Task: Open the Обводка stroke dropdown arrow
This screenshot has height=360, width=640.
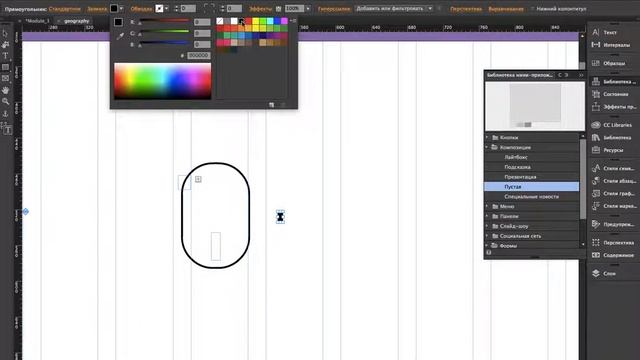Action: (167, 9)
